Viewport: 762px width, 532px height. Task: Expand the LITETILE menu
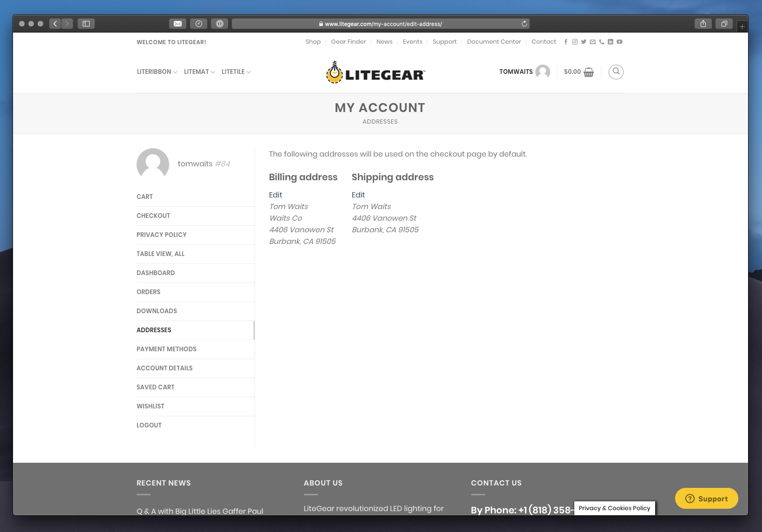(x=236, y=72)
